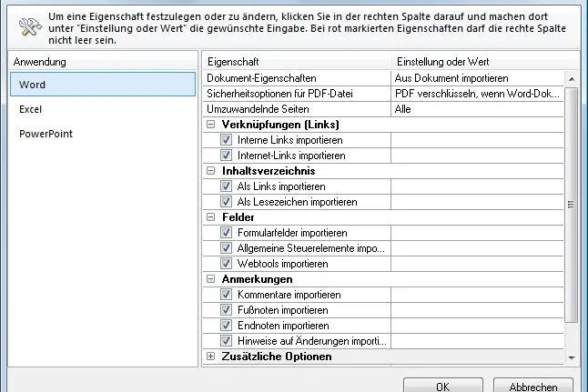Click the Abbrechen button
The height and width of the screenshot is (392, 588).
(532, 386)
